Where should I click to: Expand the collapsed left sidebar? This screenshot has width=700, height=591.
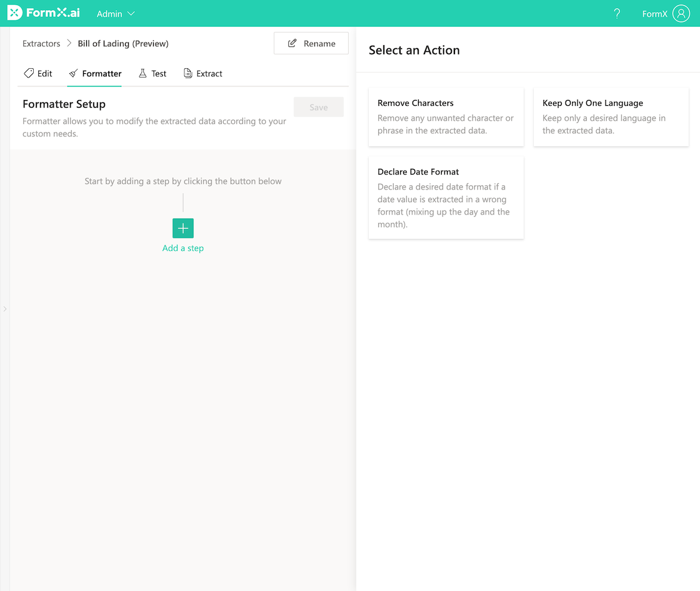coord(4,308)
